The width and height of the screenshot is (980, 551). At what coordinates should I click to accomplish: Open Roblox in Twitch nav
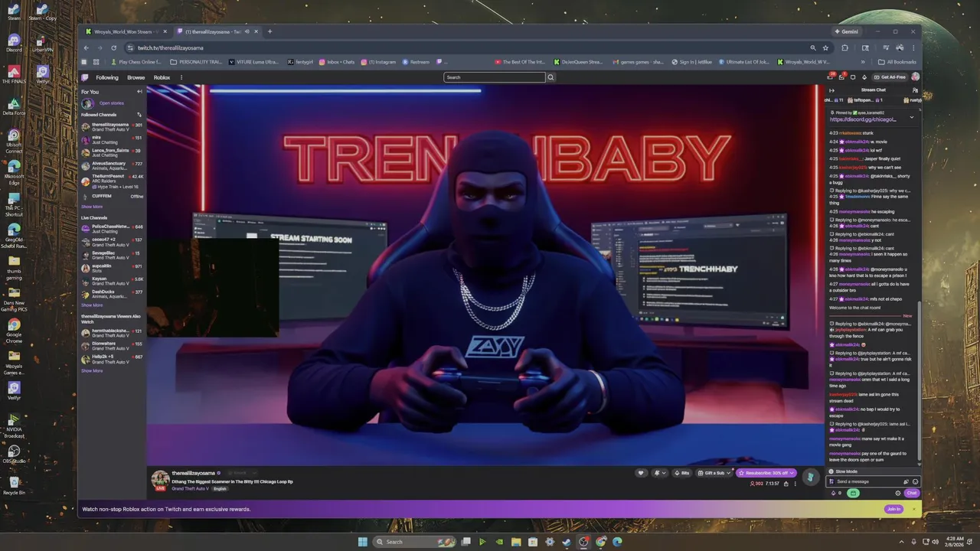[162, 77]
